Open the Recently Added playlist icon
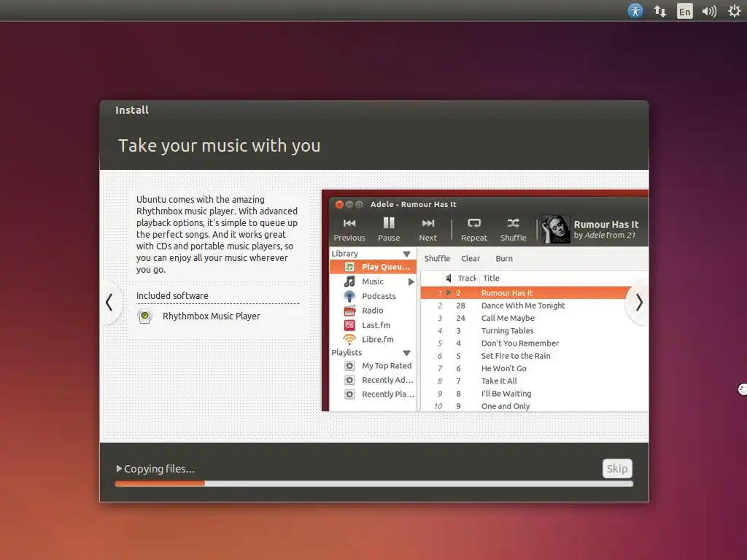The image size is (747, 560). pyautogui.click(x=349, y=380)
